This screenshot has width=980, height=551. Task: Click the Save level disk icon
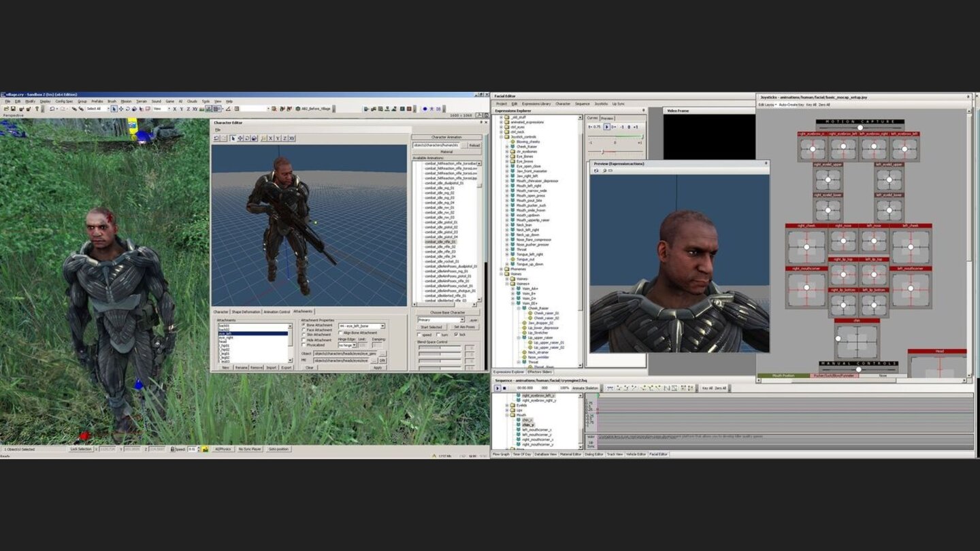click(13, 109)
